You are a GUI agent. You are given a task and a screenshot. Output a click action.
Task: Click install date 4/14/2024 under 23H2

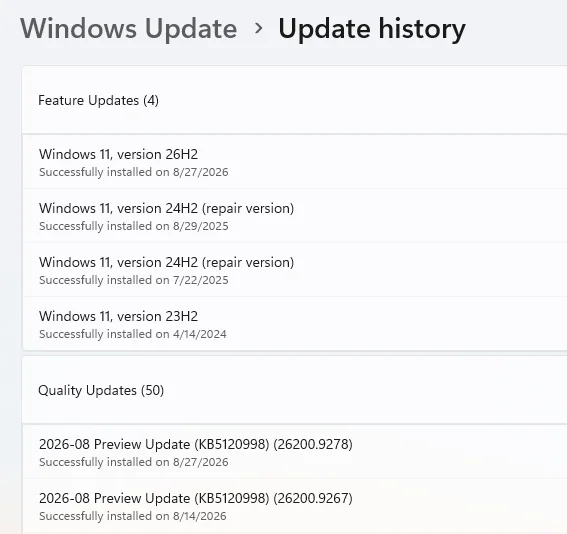133,334
